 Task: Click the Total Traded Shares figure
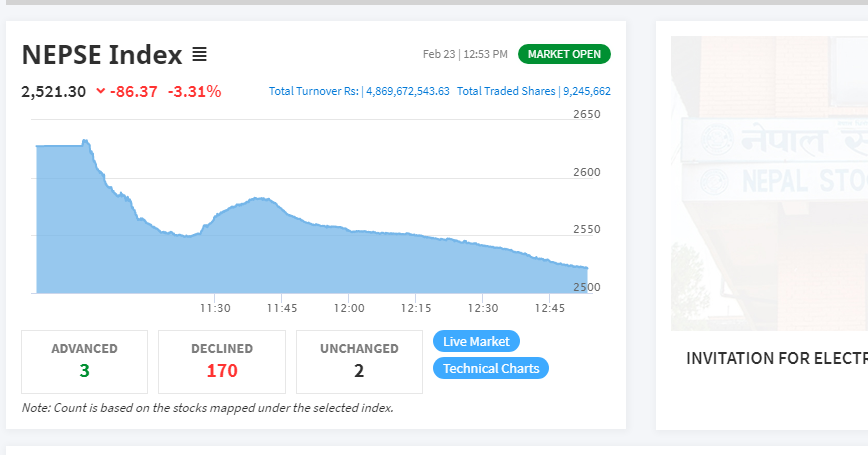pyautogui.click(x=534, y=91)
